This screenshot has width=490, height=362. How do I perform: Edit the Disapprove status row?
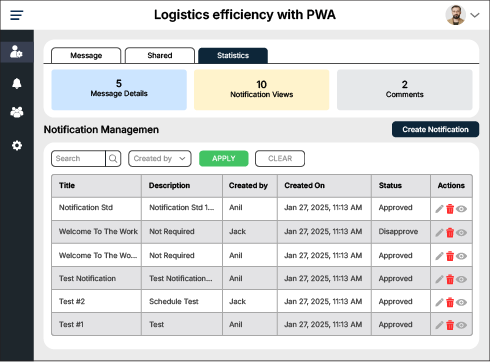pyautogui.click(x=439, y=233)
